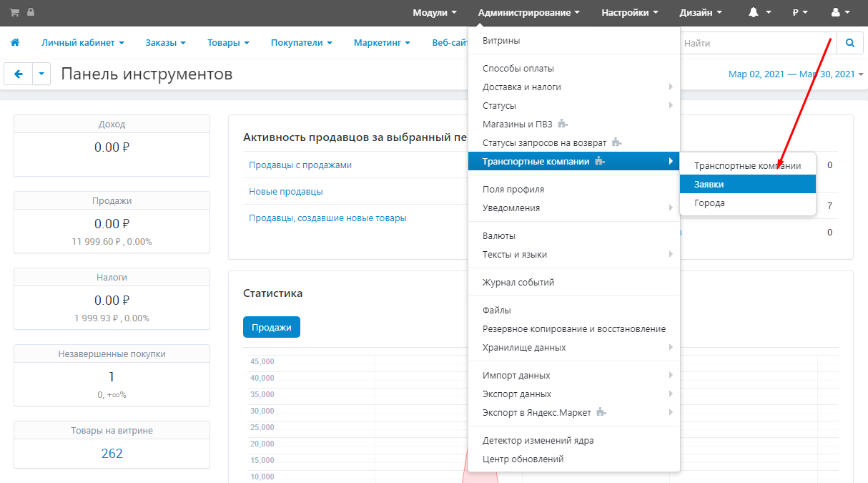The image size is (868, 483).
Task: Expand the dropdown beside the back arrow
Action: 41,74
